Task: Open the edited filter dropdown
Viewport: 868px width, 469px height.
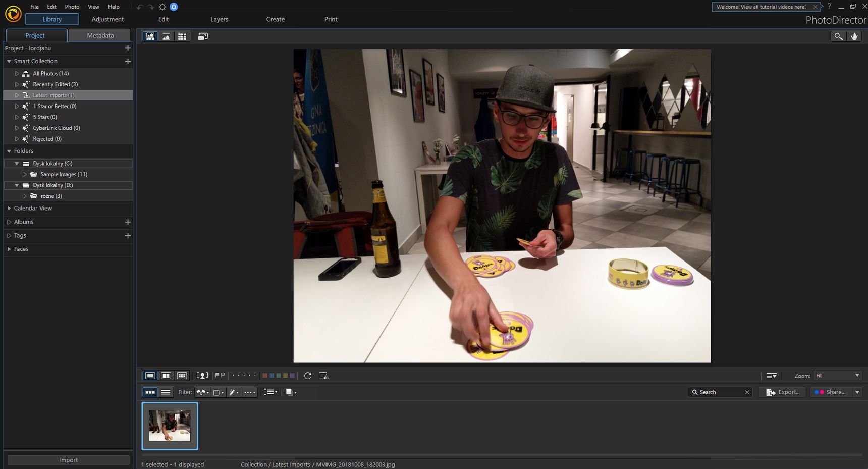Action: pyautogui.click(x=234, y=392)
